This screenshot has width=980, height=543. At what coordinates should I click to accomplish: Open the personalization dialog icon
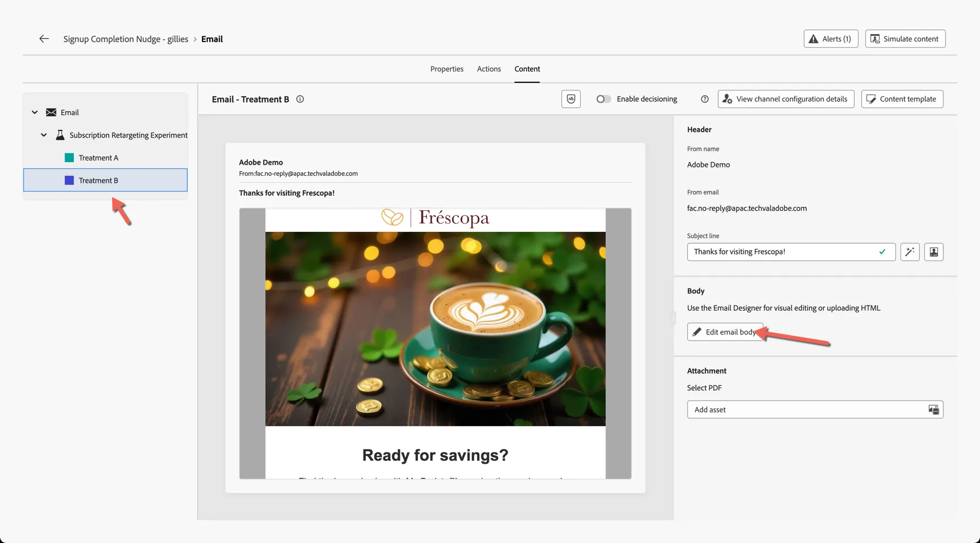coord(933,252)
